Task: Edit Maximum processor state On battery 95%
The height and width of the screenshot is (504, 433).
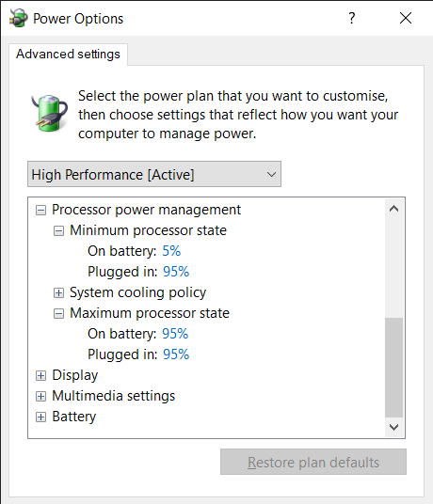Action: click(x=175, y=334)
